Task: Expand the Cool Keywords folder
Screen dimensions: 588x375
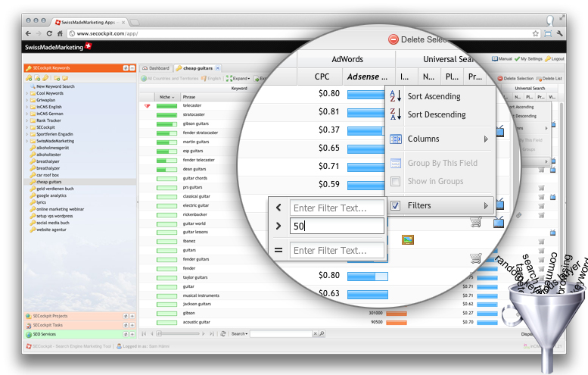Action: pyautogui.click(x=27, y=93)
